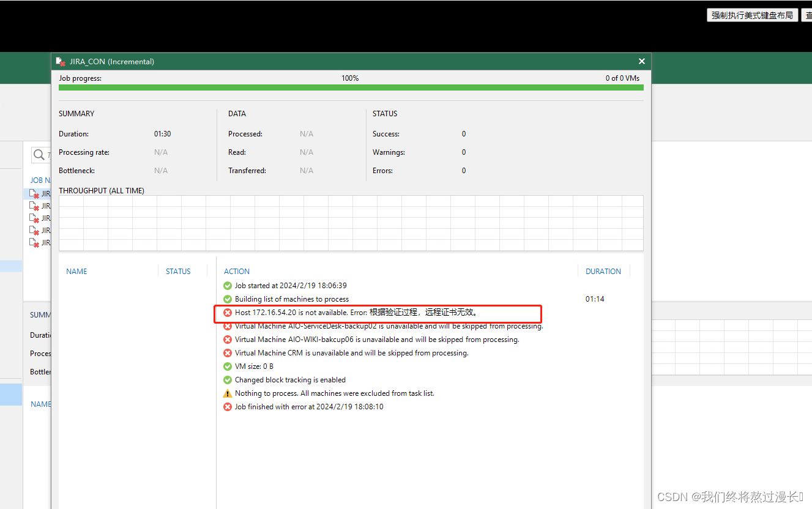The width and height of the screenshot is (812, 509).
Task: Click the Processing rate label
Action: (x=84, y=152)
